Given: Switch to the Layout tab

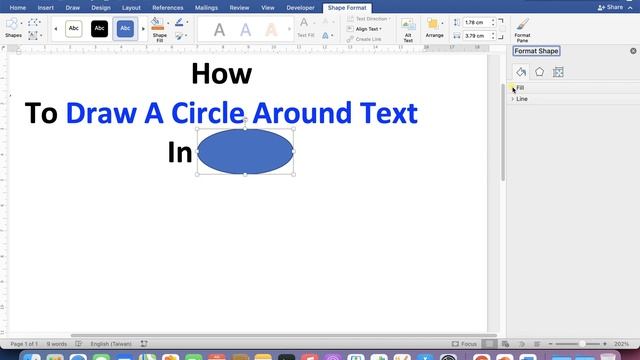Looking at the screenshot, I should [x=131, y=8].
